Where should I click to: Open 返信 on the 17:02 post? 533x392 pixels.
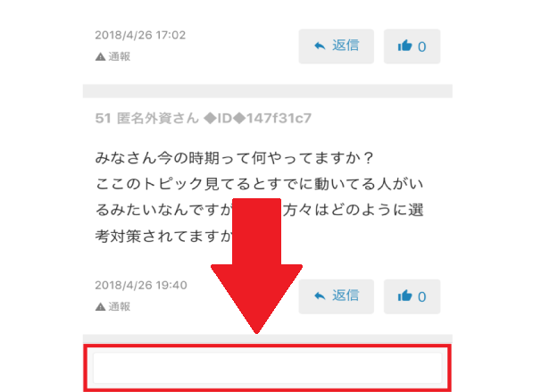pyautogui.click(x=337, y=46)
